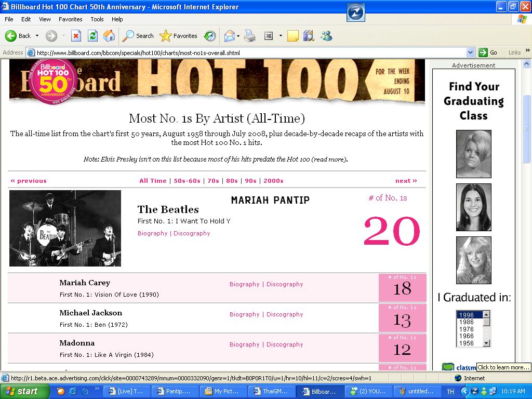This screenshot has width=532, height=399.
Task: Open The Beatles Discography link
Action: (x=192, y=233)
